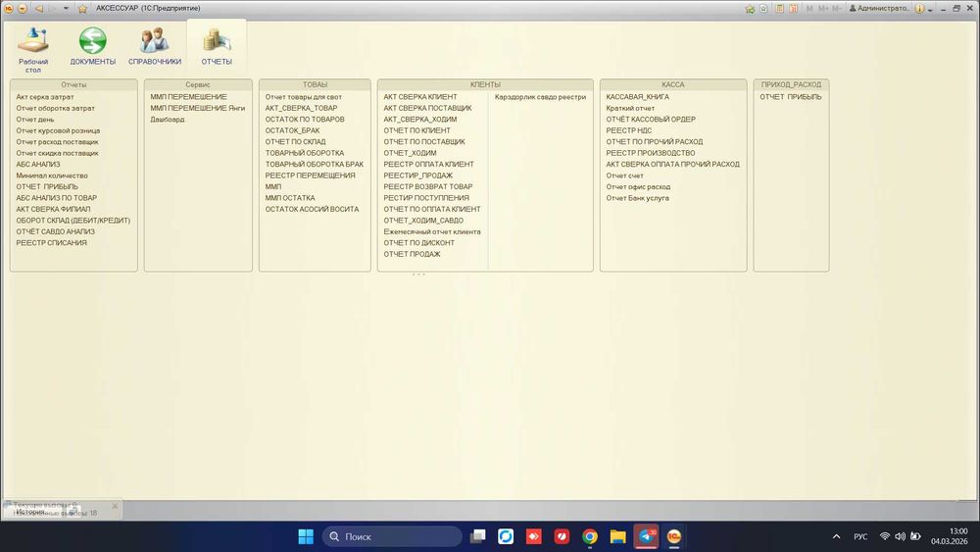The image size is (980, 552).
Task: Open Telegram from taskbar
Action: [x=646, y=536]
